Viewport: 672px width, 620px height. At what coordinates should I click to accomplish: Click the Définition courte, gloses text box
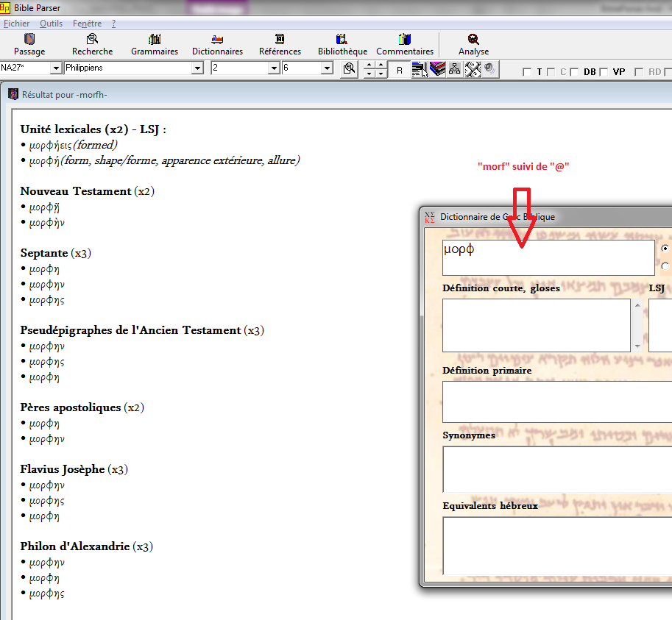536,325
